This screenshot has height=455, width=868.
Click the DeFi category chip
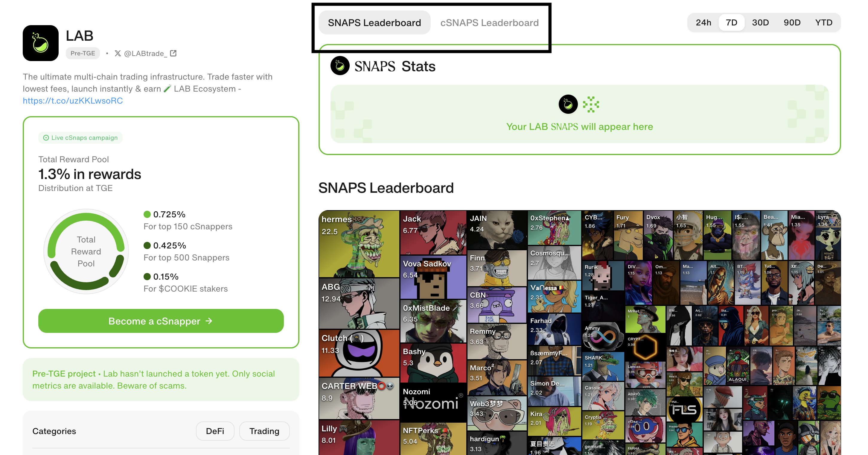pyautogui.click(x=215, y=431)
